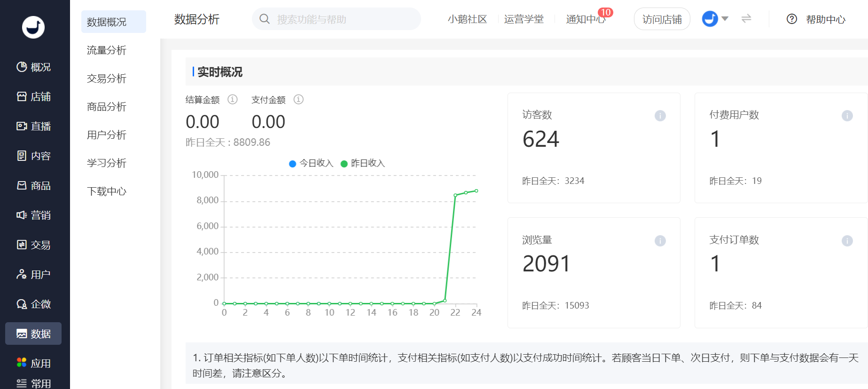Screen dimensions: 868x389
Task: Click 昨日全天: 19 under 付费用户数
Action: [x=735, y=181]
